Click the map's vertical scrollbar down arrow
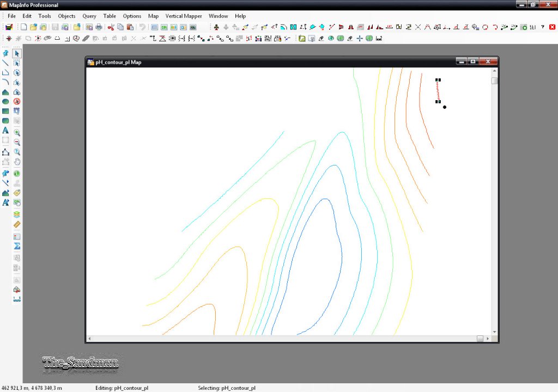558x392 pixels. coord(494,332)
